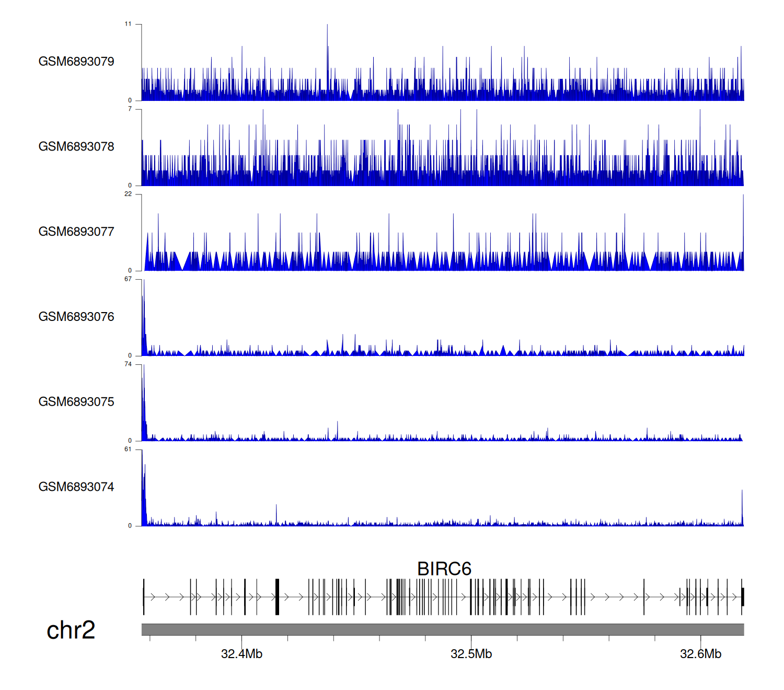The image size is (784, 690).
Task: Select the GSM6893074 track name
Action: tap(76, 487)
